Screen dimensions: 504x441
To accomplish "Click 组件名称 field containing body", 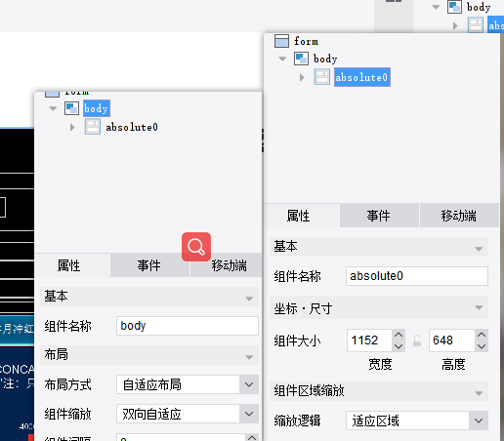I will [188, 326].
